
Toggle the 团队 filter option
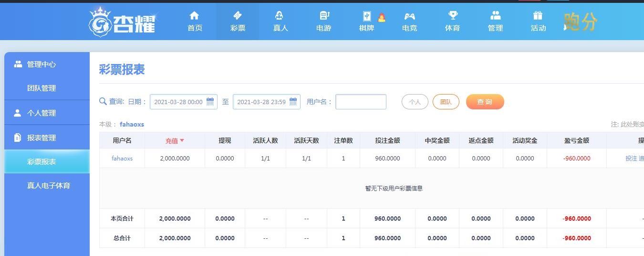[x=446, y=102]
